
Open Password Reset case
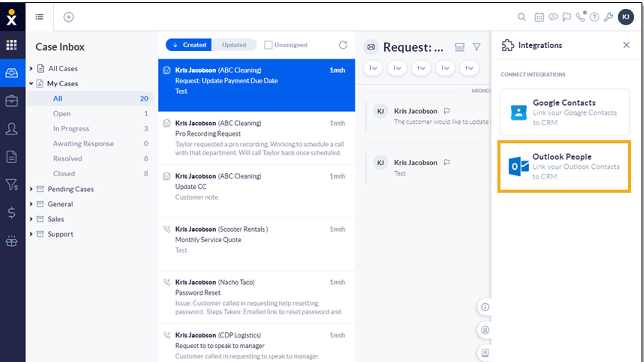[x=257, y=297]
